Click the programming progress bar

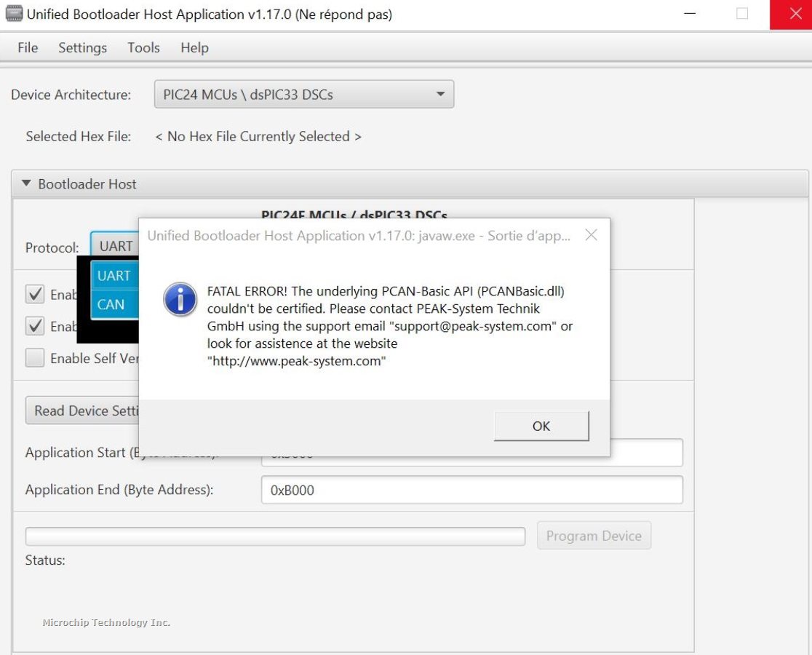(x=275, y=536)
